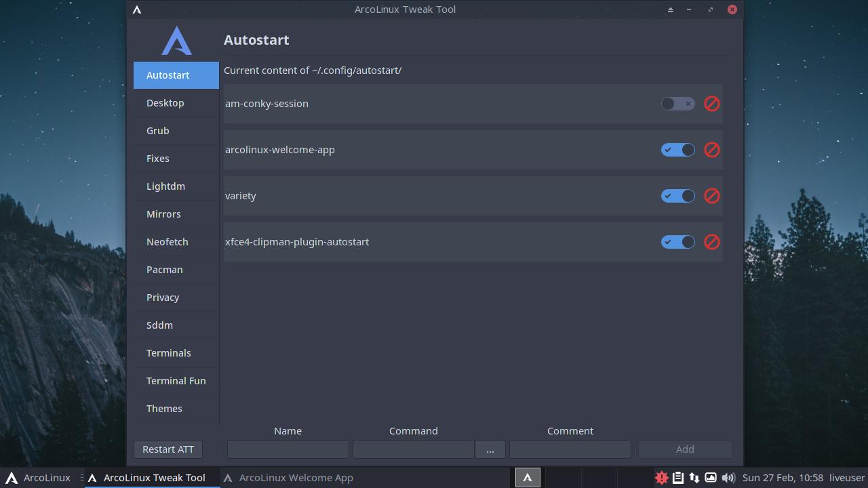Open the Variety wallpaper tray icon

point(710,478)
